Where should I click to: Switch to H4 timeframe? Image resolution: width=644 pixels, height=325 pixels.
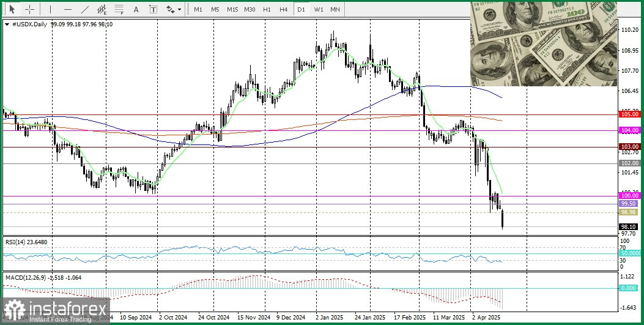point(283,9)
